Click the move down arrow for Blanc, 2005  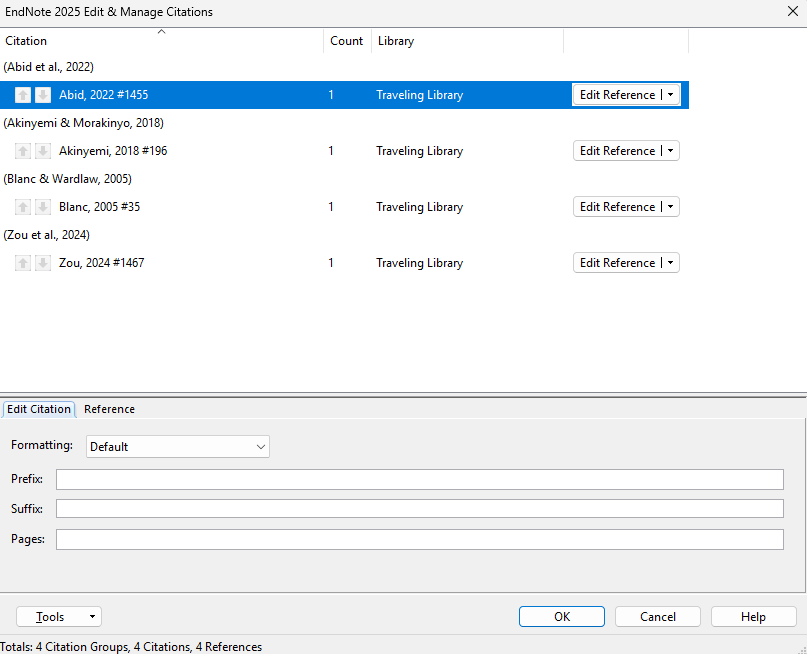point(43,207)
